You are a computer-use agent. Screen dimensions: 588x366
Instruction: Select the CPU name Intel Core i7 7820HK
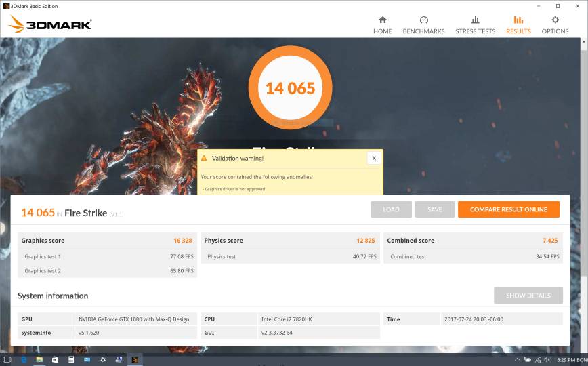tap(287, 319)
